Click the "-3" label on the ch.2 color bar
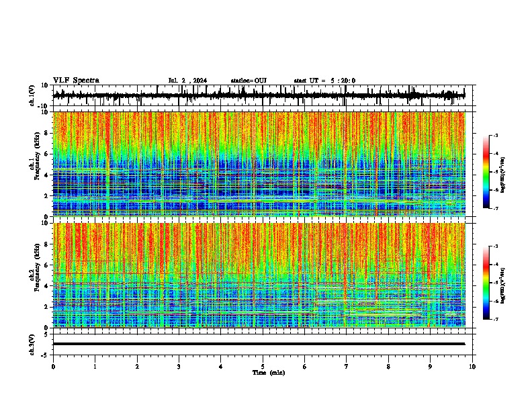Image resolution: width=532 pixels, height=411 pixels. (495, 246)
